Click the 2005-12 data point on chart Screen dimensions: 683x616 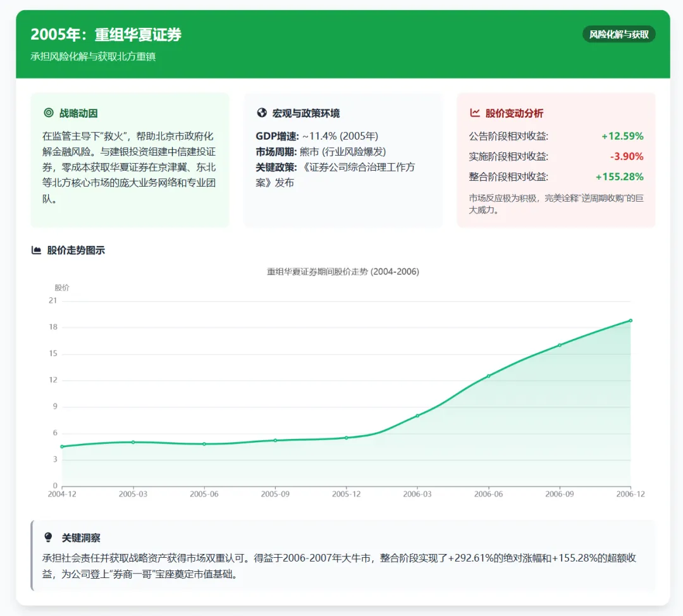pyautogui.click(x=347, y=438)
